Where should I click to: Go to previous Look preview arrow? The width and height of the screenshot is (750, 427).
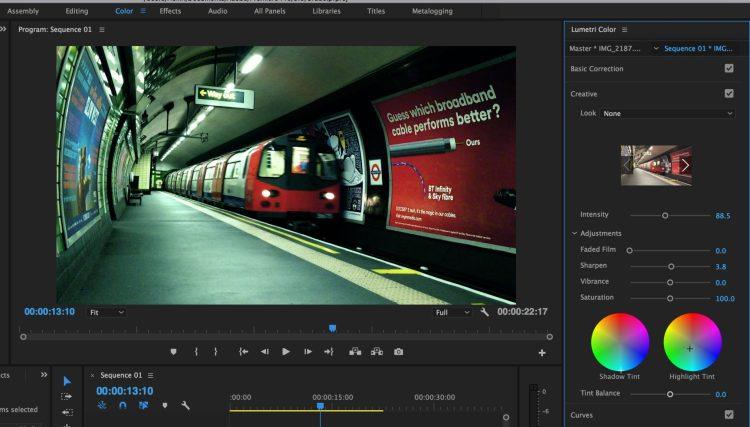tap(627, 165)
